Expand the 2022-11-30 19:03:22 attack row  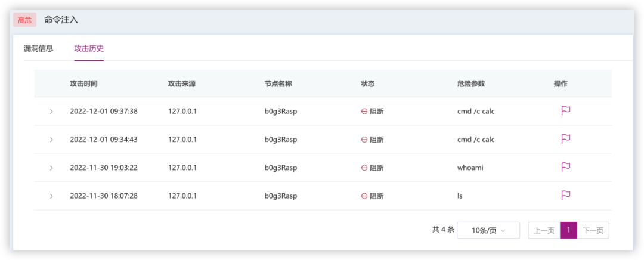(x=51, y=168)
